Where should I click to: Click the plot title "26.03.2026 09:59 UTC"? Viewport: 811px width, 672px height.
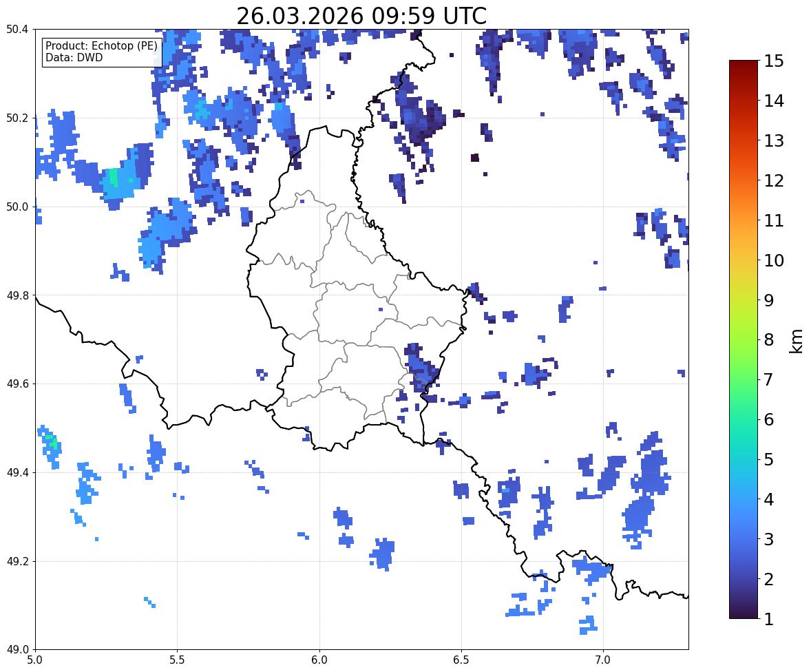point(361,16)
